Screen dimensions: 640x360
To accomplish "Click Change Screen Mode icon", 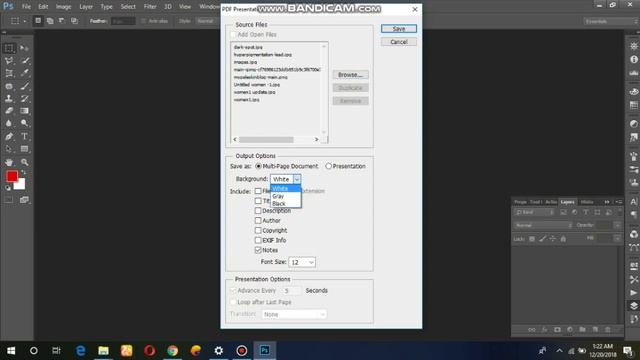I will pyautogui.click(x=24, y=200).
